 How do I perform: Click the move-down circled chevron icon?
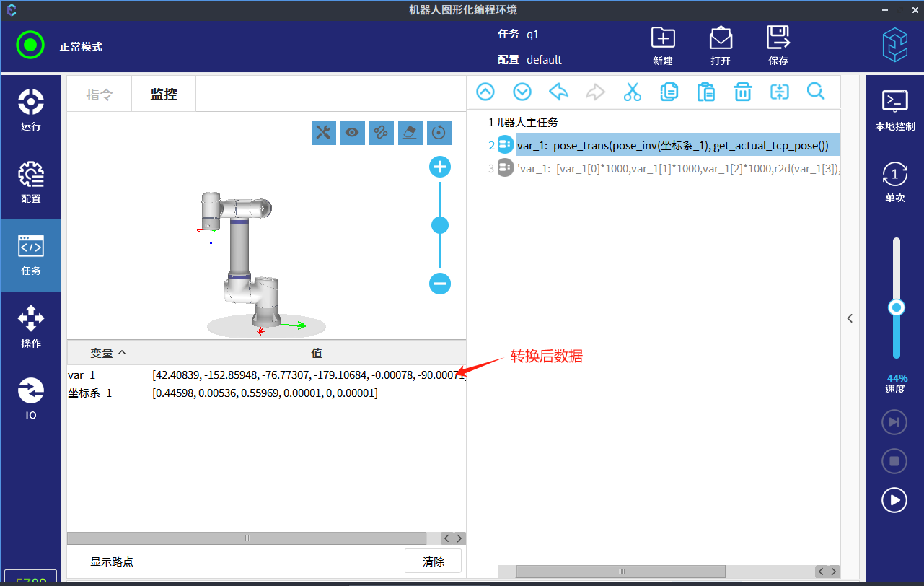coord(522,92)
